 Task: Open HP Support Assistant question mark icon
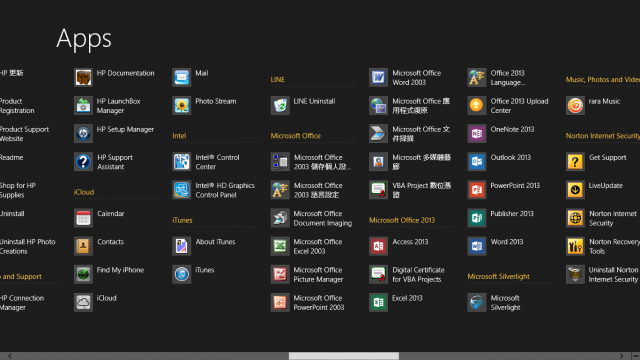tap(83, 162)
